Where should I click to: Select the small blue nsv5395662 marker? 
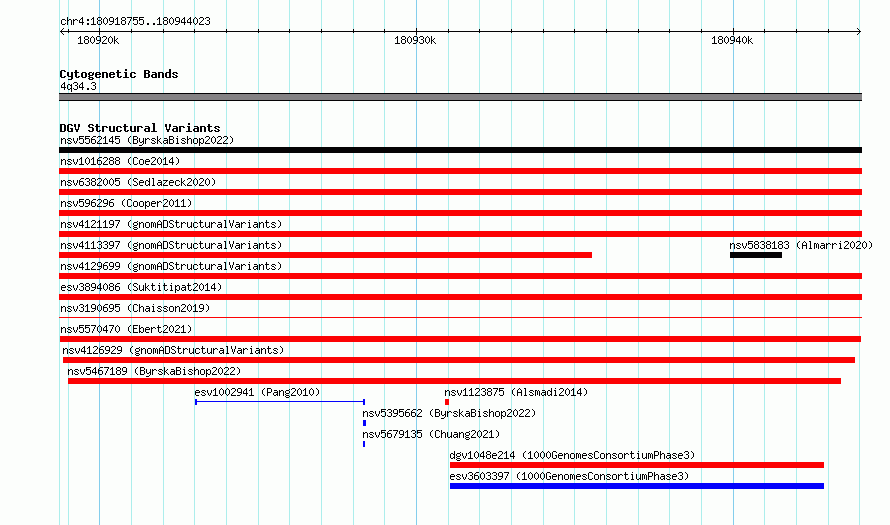click(364, 423)
